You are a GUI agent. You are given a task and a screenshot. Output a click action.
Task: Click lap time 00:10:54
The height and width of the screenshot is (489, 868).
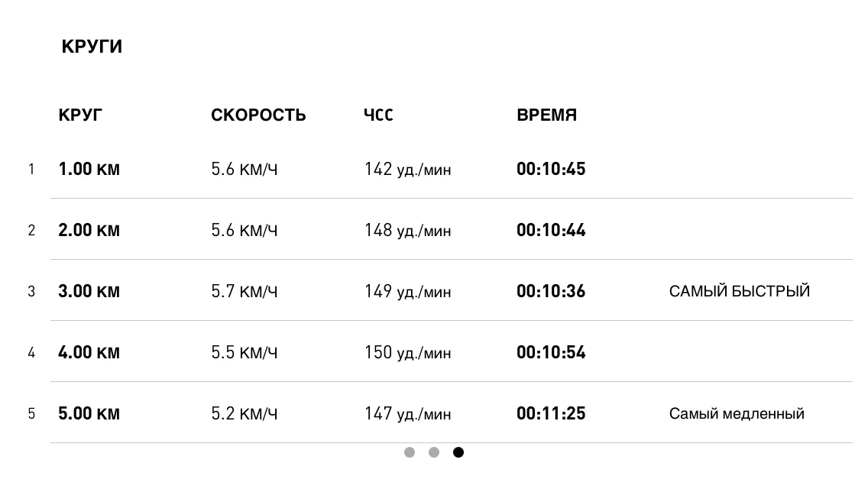coord(551,352)
